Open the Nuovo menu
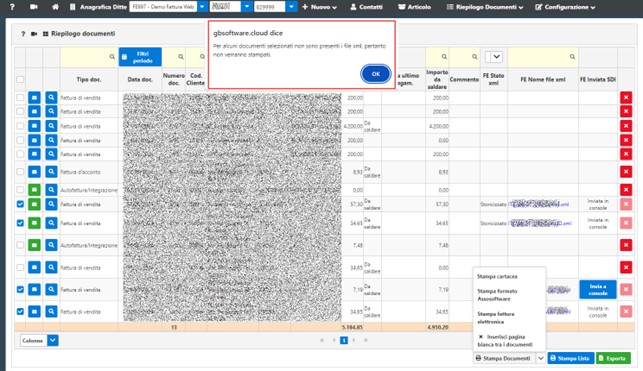The height and width of the screenshot is (371, 643). click(x=319, y=7)
